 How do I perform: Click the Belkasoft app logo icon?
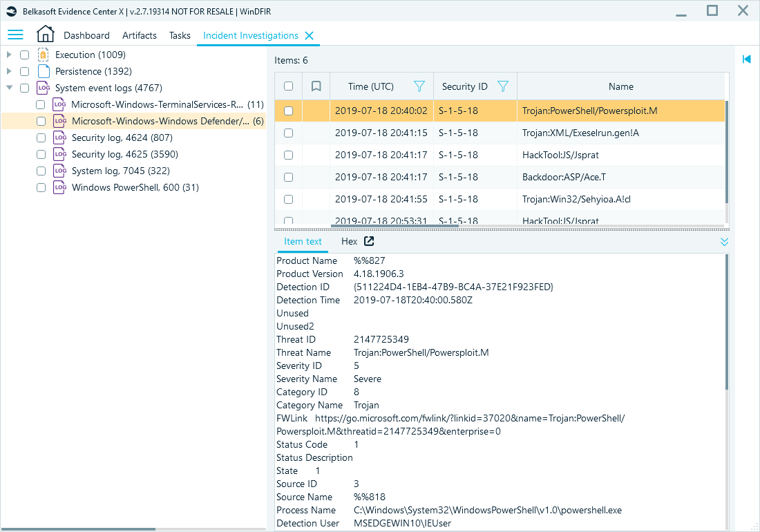12,11
